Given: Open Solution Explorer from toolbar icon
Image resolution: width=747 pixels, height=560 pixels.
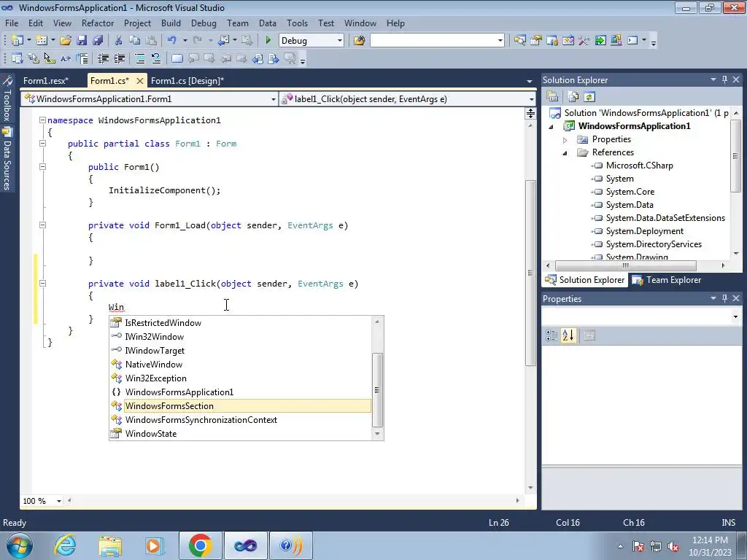Looking at the screenshot, I should pos(519,41).
